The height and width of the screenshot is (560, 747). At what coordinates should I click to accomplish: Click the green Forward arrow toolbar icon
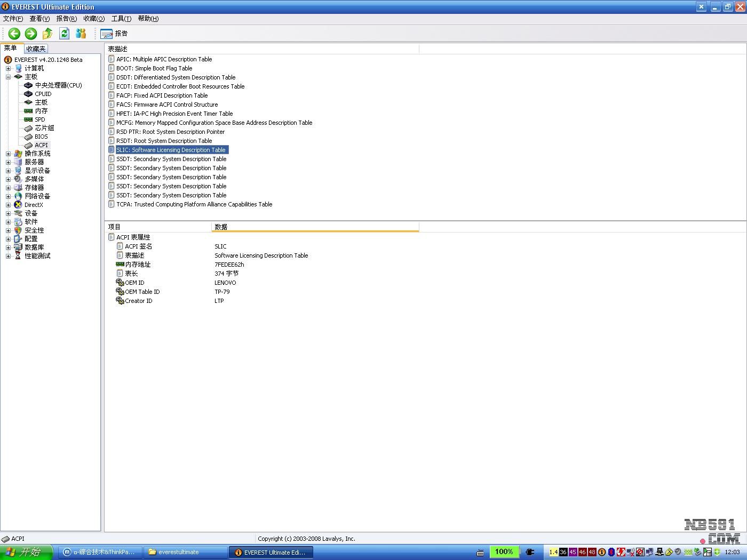click(31, 34)
